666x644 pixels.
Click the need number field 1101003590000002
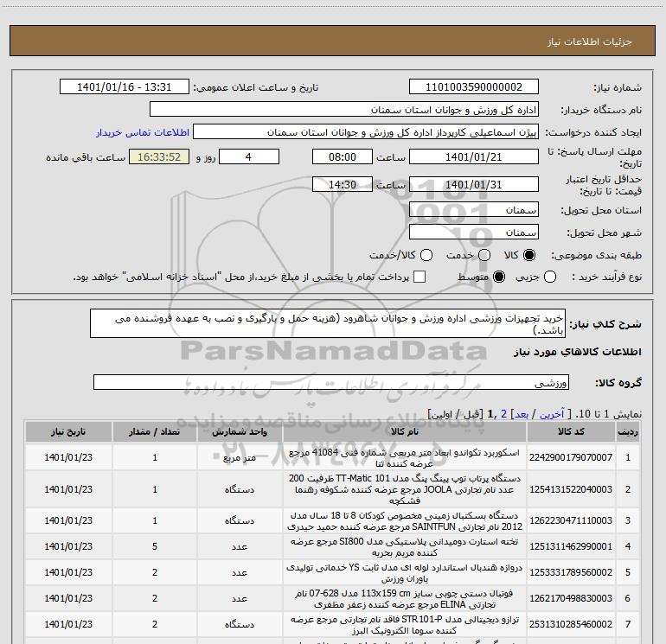(x=474, y=86)
